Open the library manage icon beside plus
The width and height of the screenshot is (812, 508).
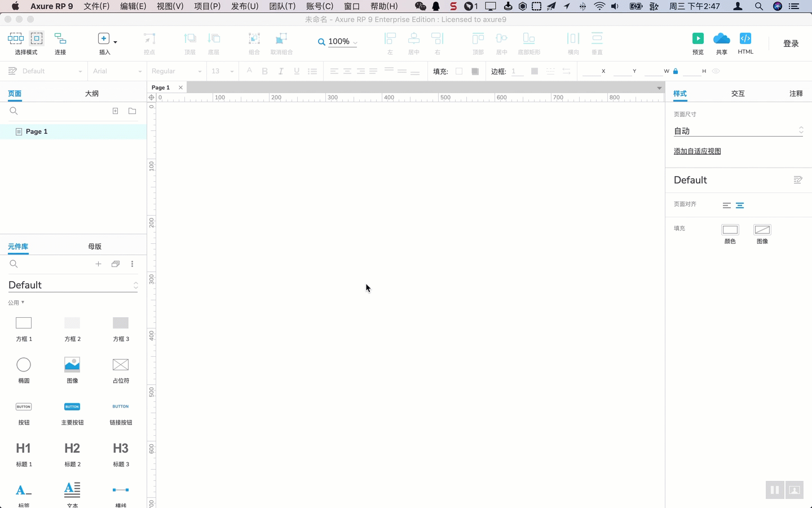116,264
